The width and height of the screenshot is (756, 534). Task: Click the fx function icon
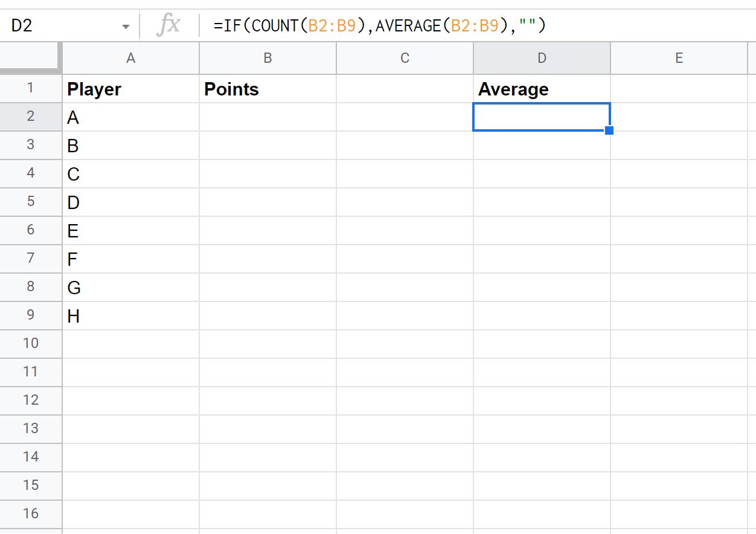click(x=168, y=26)
